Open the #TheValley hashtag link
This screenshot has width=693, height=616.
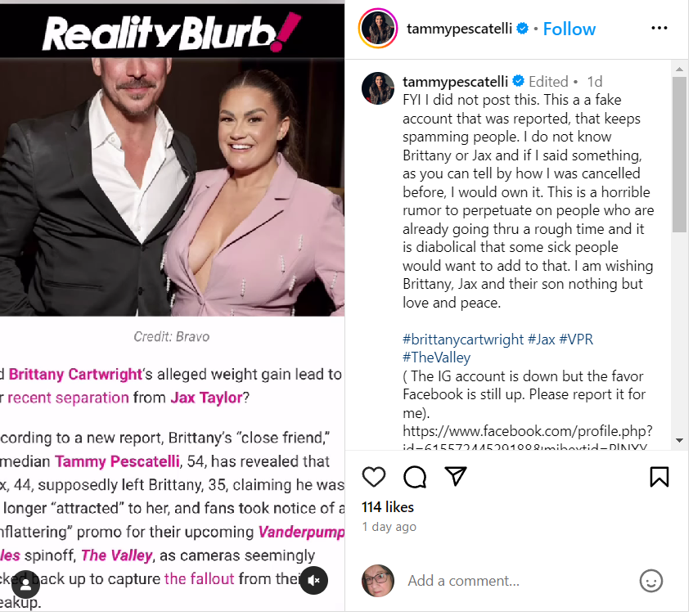pyautogui.click(x=436, y=357)
